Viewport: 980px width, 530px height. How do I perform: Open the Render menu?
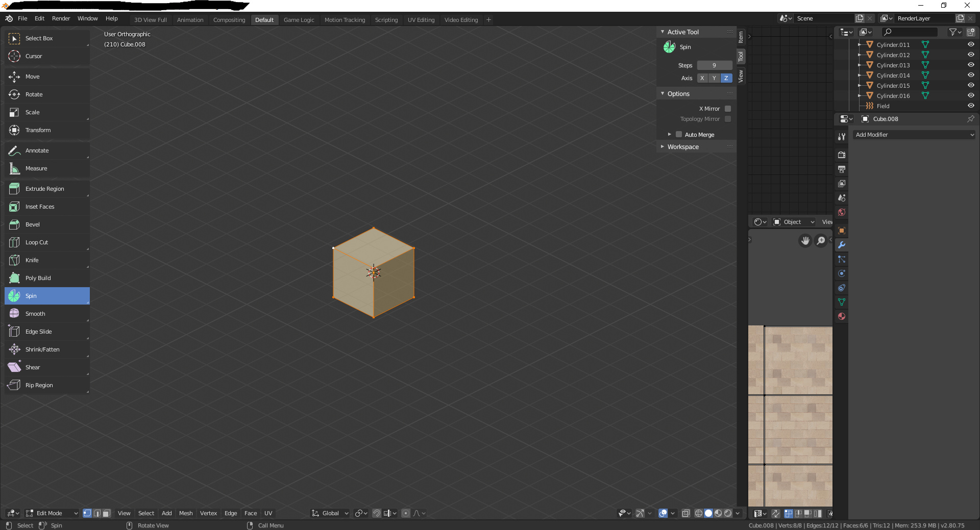coord(61,18)
